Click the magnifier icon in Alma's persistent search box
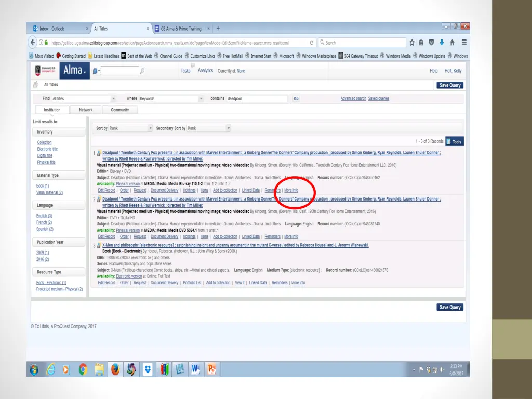The width and height of the screenshot is (532, 399). (x=142, y=71)
